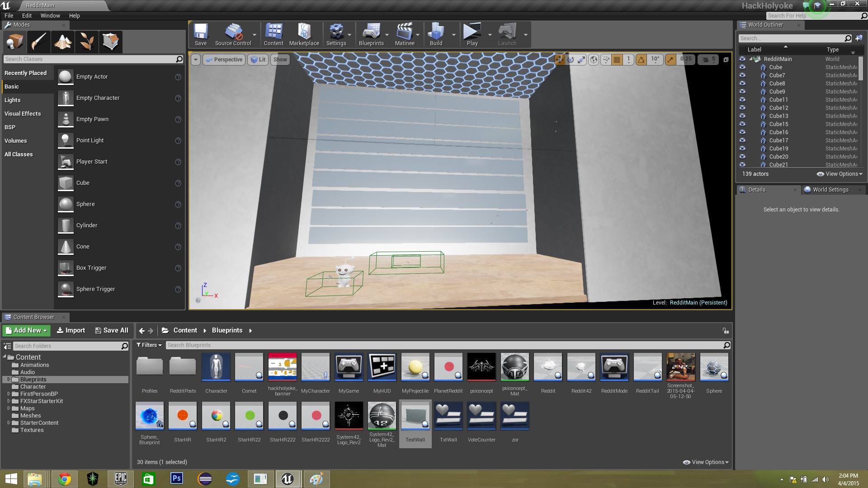This screenshot has height=488, width=868.
Task: Toggle the grid snapping button in viewport
Action: (617, 59)
